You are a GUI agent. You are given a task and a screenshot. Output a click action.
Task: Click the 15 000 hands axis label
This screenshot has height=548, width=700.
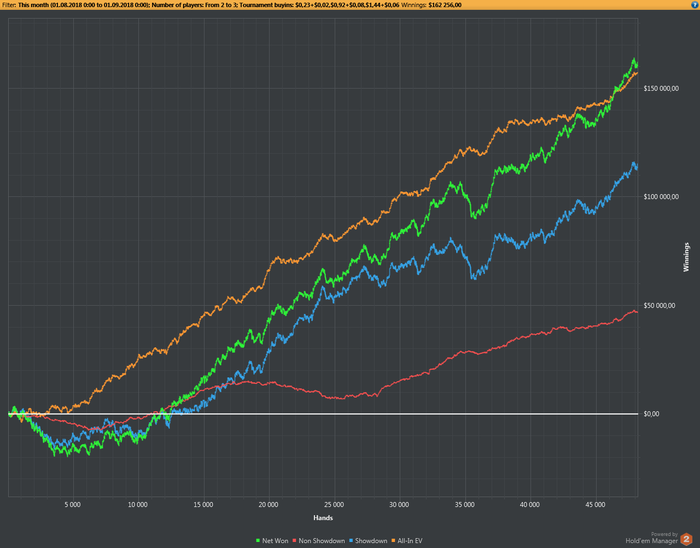[x=203, y=505]
